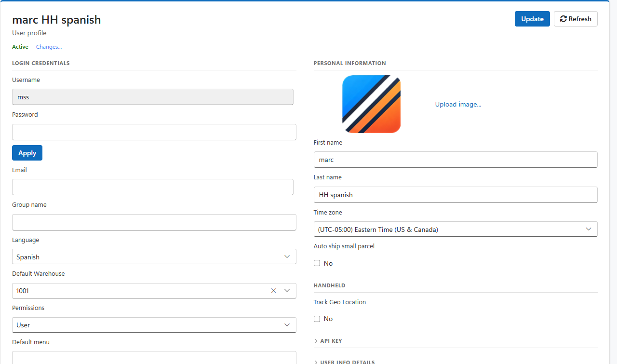The width and height of the screenshot is (617, 364).
Task: Select the profile avatar image
Action: [x=371, y=104]
